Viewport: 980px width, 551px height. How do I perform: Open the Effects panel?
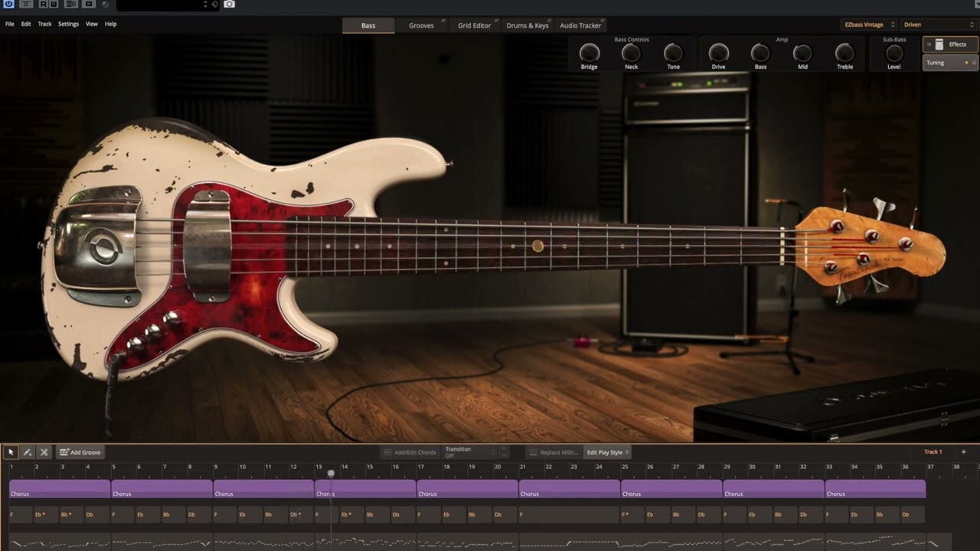click(x=950, y=44)
